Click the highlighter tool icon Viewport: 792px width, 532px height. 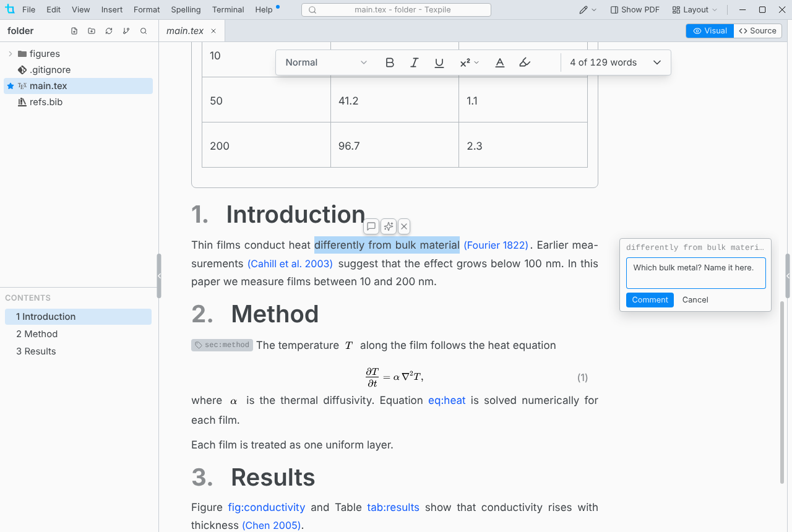[525, 62]
